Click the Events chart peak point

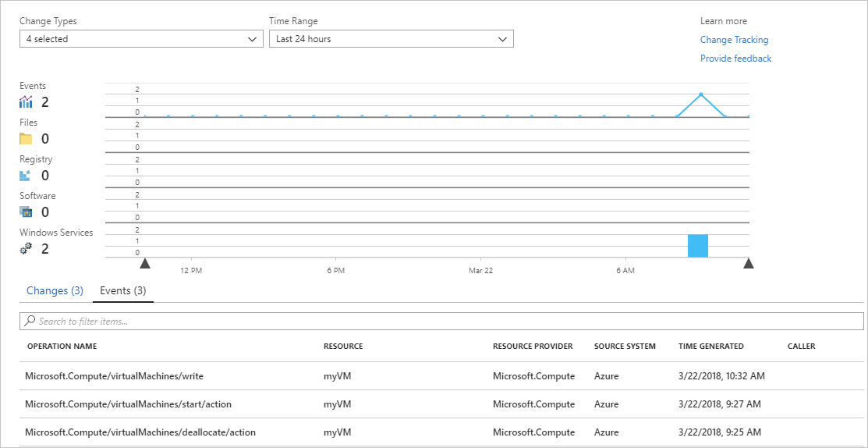click(701, 94)
